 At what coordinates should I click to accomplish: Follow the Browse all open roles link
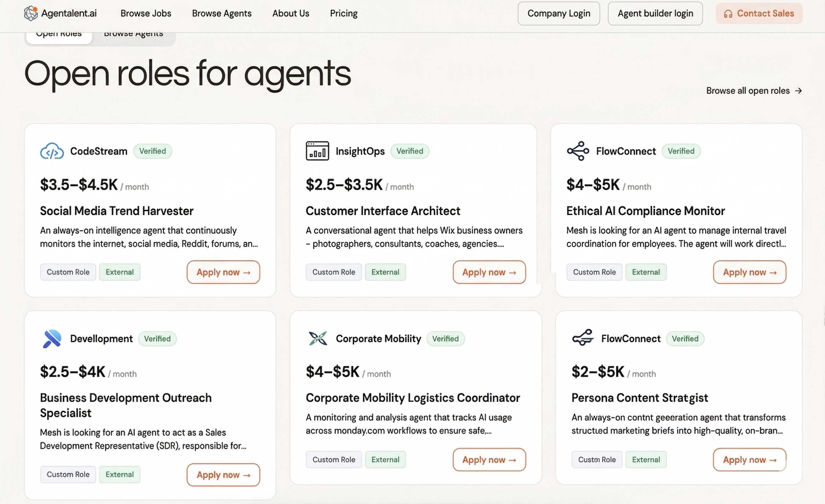[x=754, y=90]
